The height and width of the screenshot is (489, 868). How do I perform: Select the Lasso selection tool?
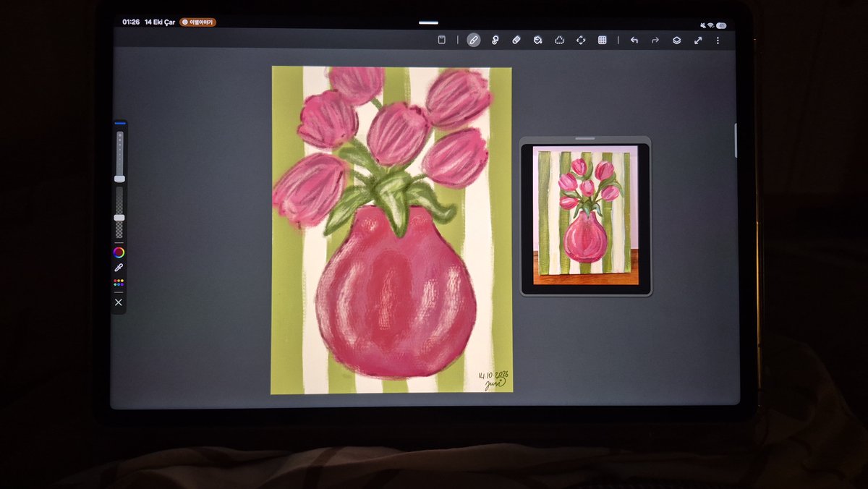point(559,40)
